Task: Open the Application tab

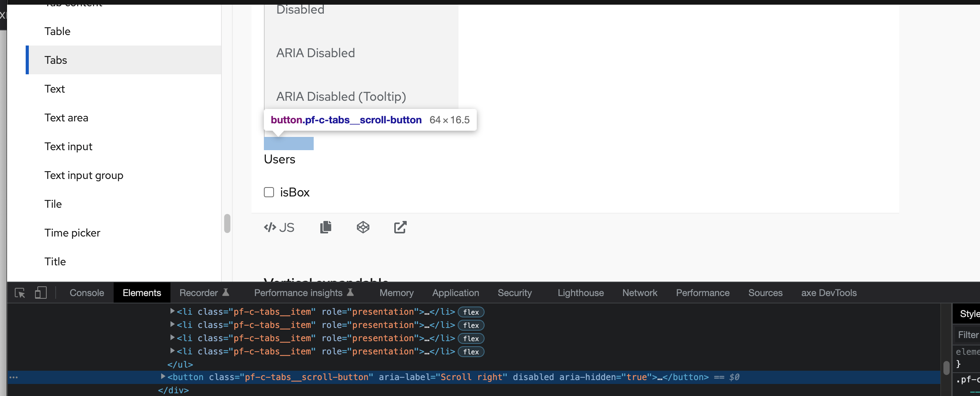Action: pos(456,293)
